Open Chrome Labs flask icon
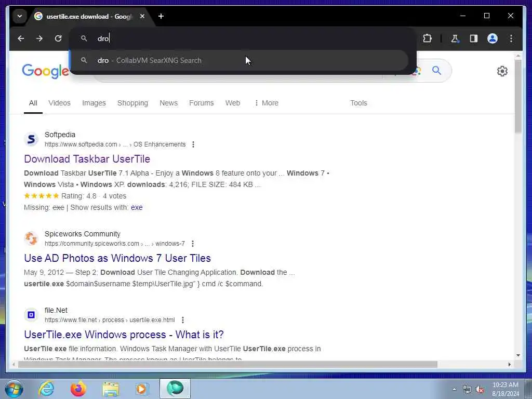The height and width of the screenshot is (399, 532). click(x=455, y=38)
